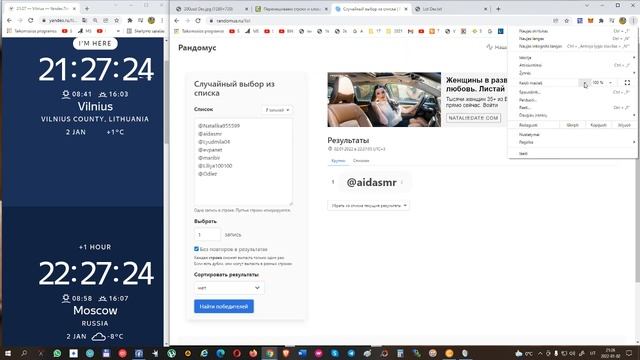Click the record count input under 'Выбрать'
The height and width of the screenshot is (360, 640).
click(x=207, y=235)
